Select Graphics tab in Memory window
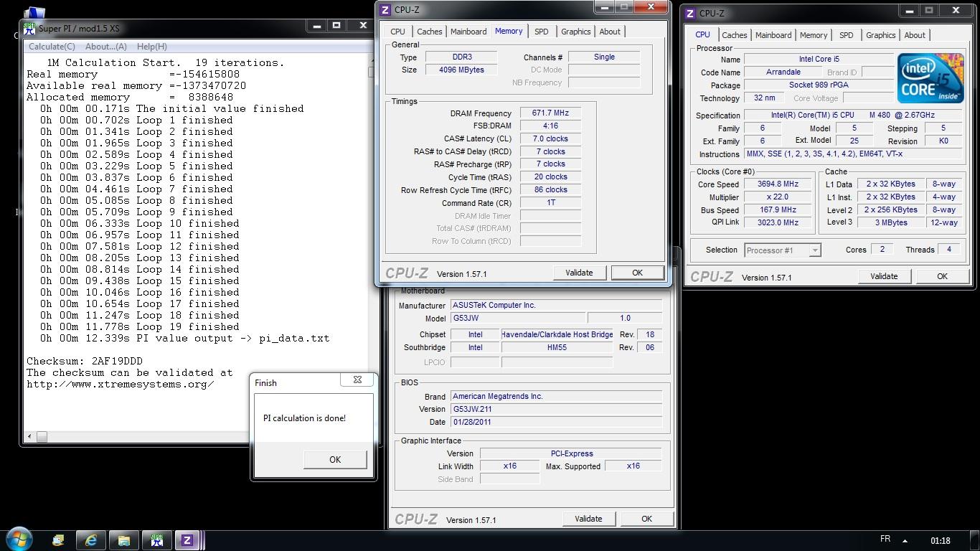 pos(576,32)
